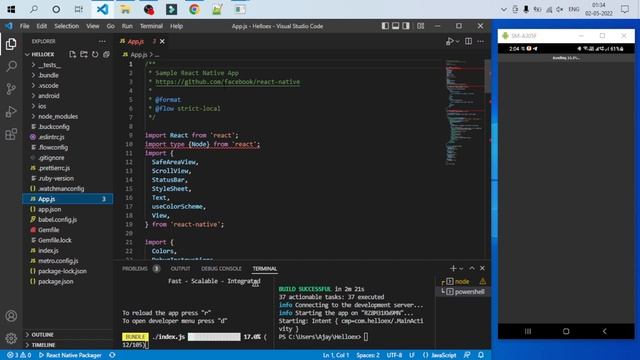Change language mode via JavaScript status item
This screenshot has height=360, width=640.
point(443,355)
